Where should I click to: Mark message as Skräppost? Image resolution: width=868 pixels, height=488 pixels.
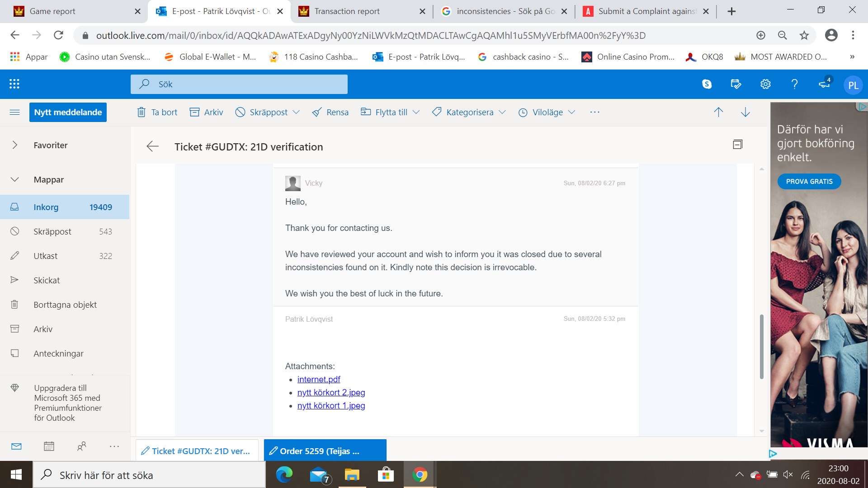[261, 112]
